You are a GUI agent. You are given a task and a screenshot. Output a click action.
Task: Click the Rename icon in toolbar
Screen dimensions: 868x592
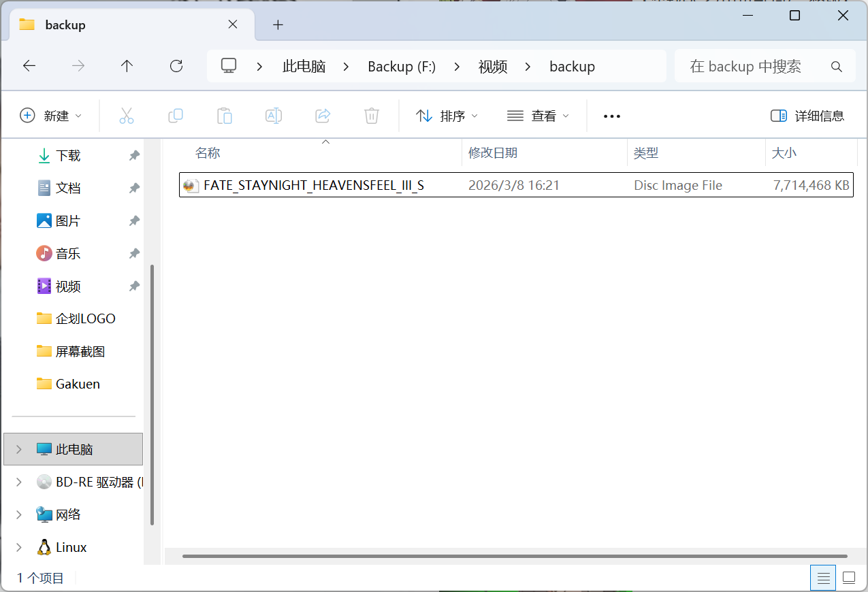coord(274,116)
